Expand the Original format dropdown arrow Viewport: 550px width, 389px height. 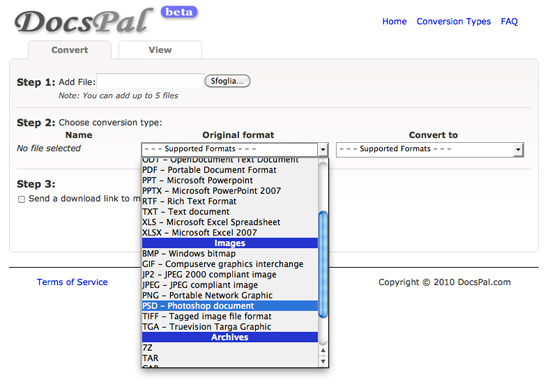323,150
